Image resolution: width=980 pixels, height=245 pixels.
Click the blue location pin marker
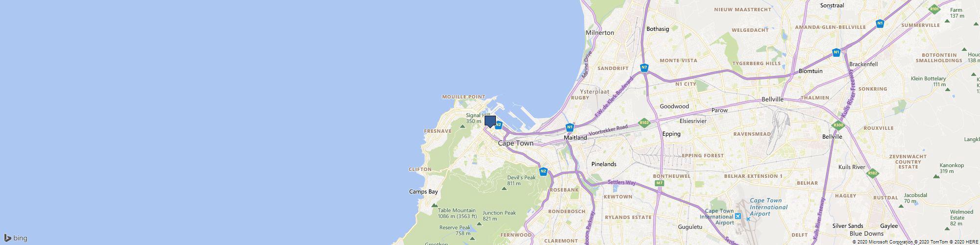pos(490,122)
